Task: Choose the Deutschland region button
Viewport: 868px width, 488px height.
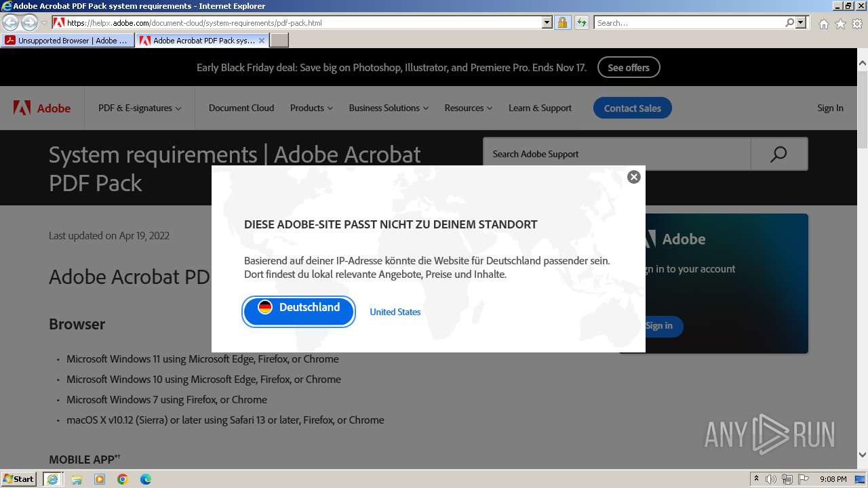Action: [x=299, y=311]
